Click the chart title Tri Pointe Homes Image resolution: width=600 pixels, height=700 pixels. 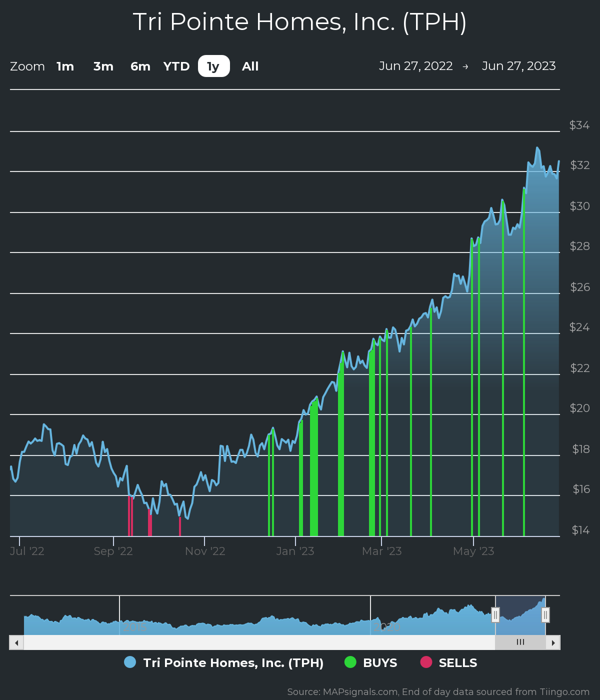point(300,22)
